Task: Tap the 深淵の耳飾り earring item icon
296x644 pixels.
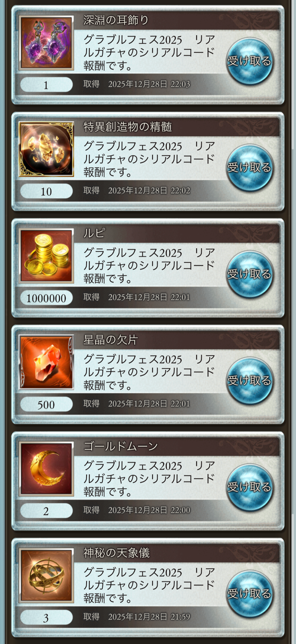Action: point(46,43)
